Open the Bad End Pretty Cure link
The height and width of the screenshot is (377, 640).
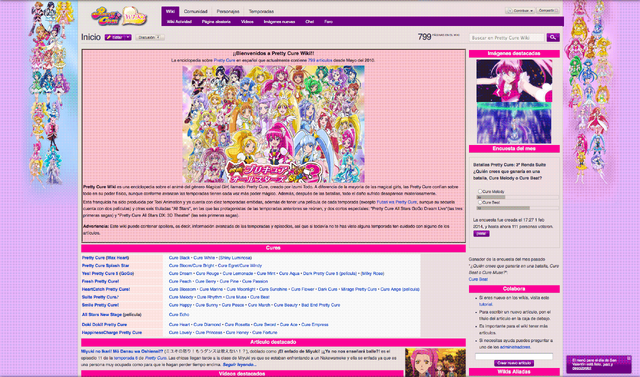(320, 305)
